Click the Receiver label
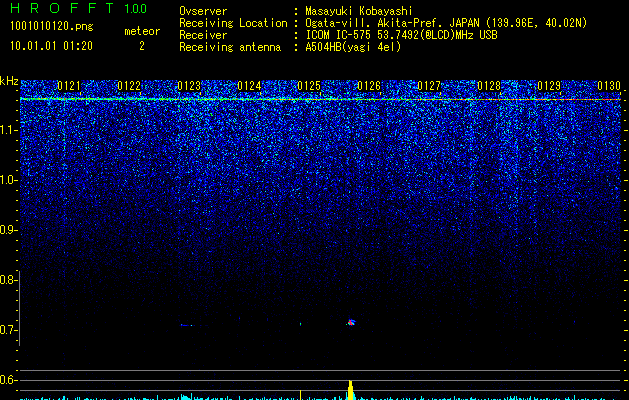The height and width of the screenshot is (400, 629). pyautogui.click(x=203, y=35)
